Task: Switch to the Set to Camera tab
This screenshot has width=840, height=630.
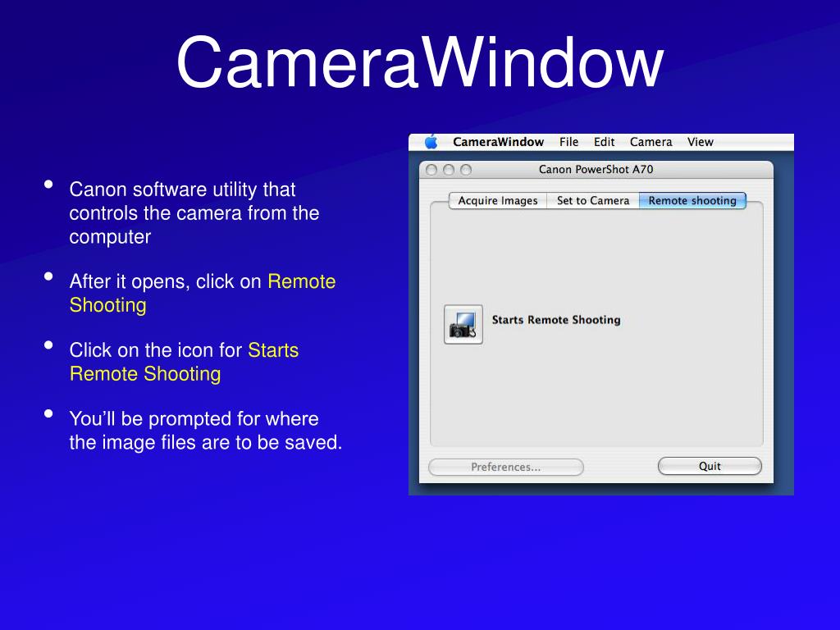Action: (x=593, y=200)
